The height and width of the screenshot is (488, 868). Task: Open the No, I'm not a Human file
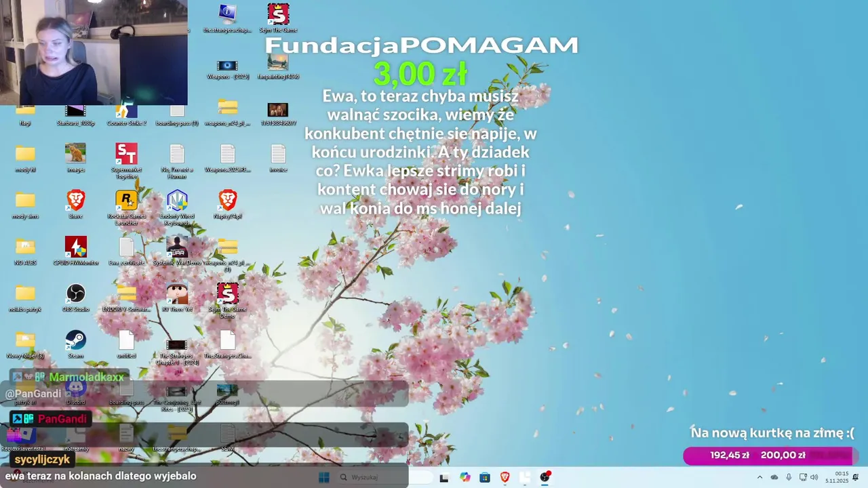tap(177, 161)
